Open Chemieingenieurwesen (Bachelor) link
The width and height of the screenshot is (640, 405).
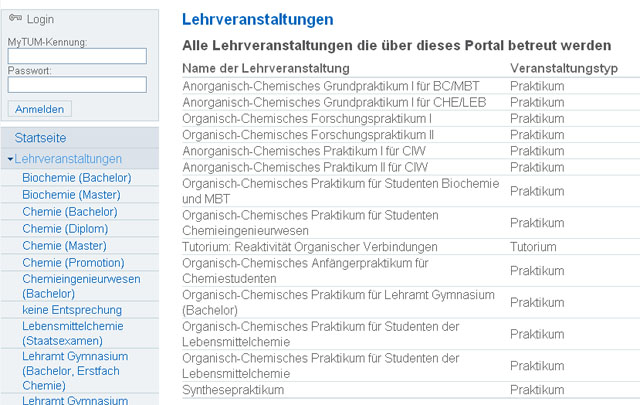click(x=81, y=286)
